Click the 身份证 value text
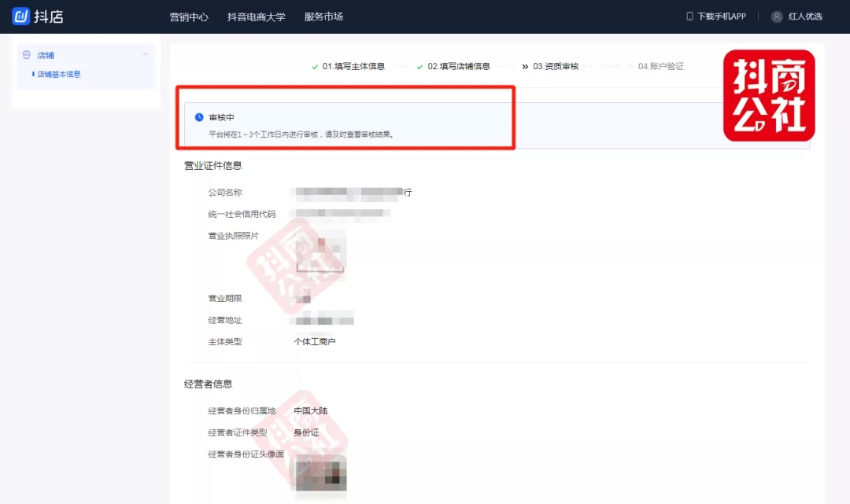This screenshot has width=850, height=504. point(306,432)
